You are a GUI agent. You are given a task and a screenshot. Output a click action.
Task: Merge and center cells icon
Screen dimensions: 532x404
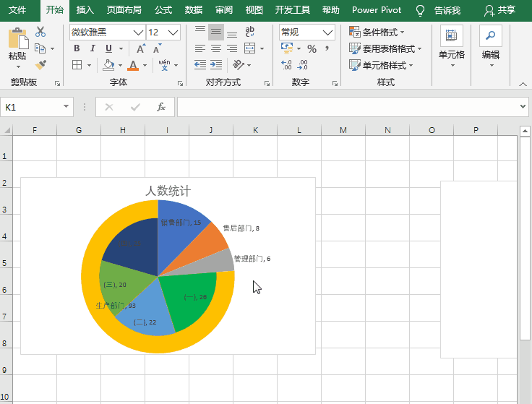(x=249, y=48)
